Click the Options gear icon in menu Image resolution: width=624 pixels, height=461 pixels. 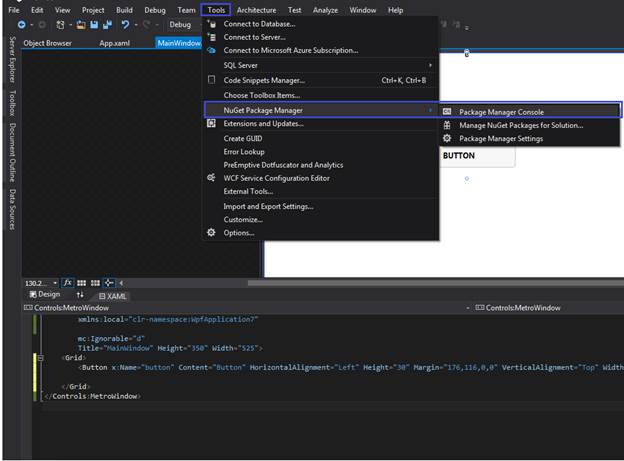coord(211,233)
